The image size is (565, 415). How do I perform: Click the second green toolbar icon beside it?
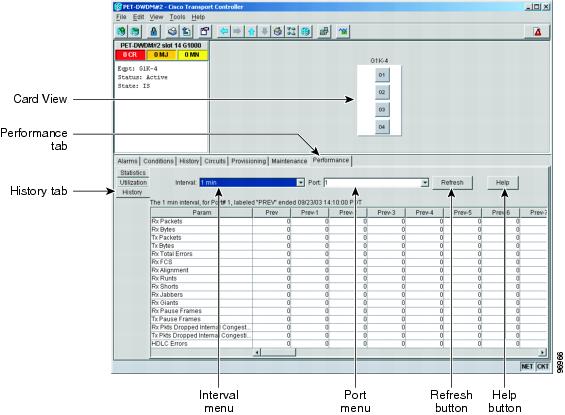135,32
